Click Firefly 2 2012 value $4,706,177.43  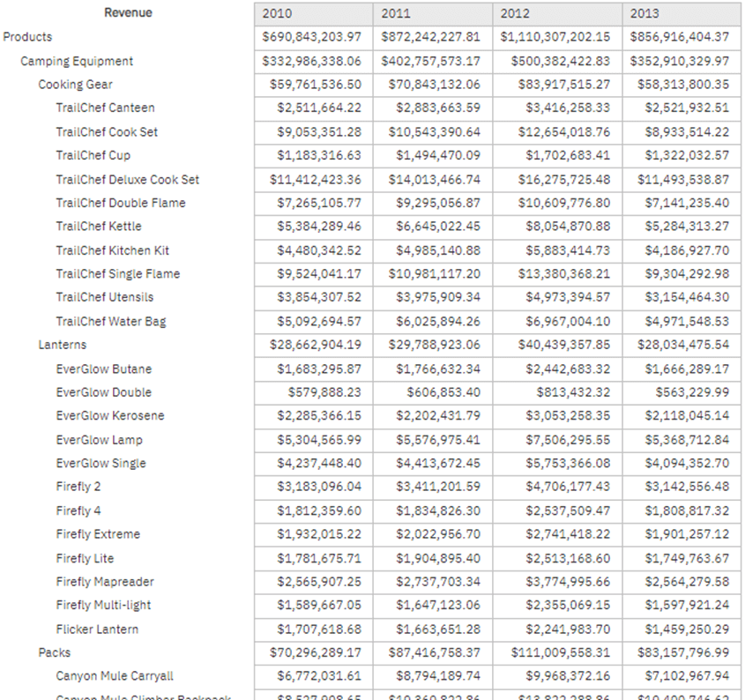pos(568,487)
